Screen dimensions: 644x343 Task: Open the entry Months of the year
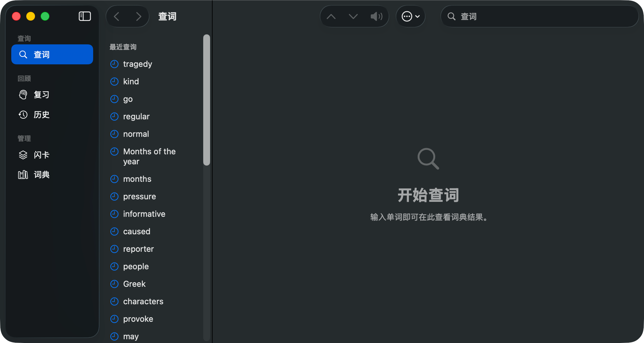tap(149, 156)
